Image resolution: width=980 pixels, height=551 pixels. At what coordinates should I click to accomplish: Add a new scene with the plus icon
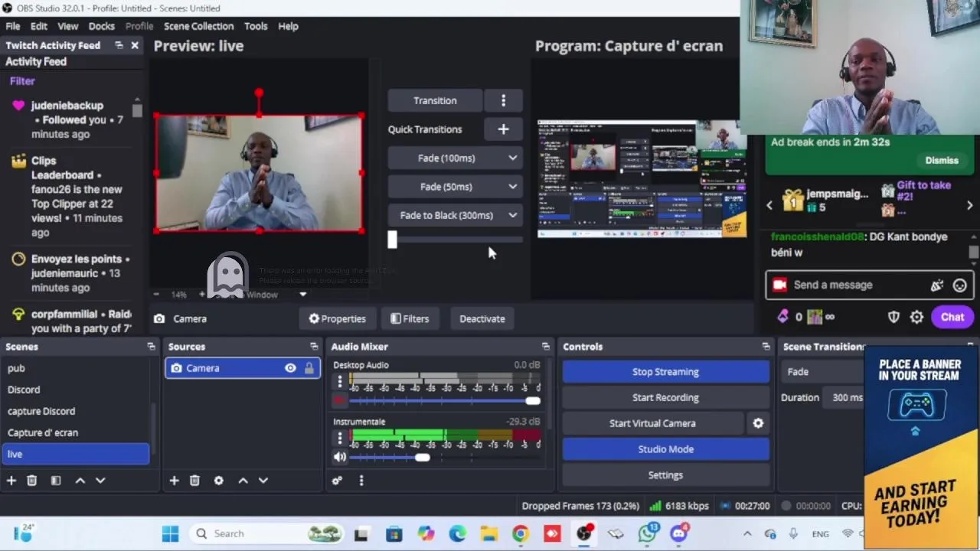tap(11, 481)
